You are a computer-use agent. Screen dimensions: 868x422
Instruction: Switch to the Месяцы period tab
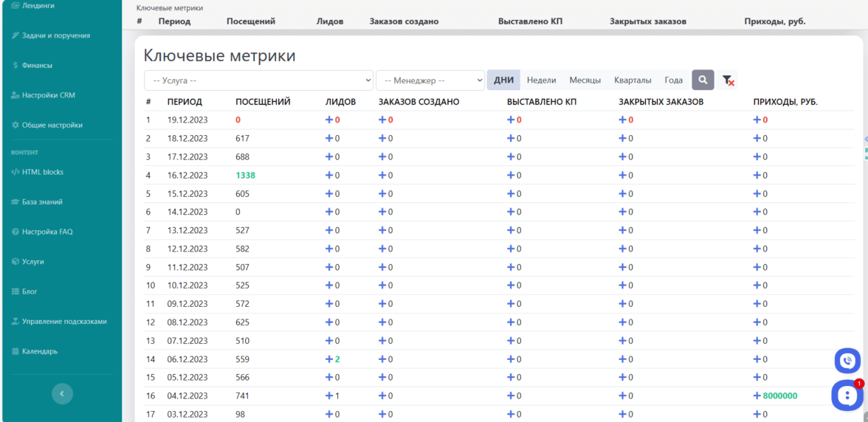click(585, 80)
